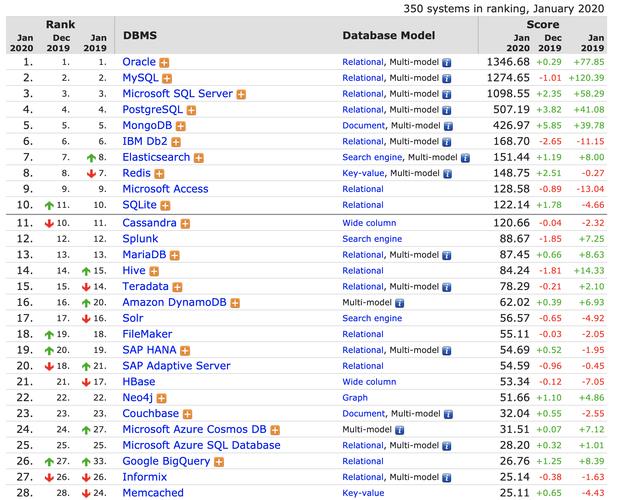Click the info icon in Informix's row

point(447,478)
